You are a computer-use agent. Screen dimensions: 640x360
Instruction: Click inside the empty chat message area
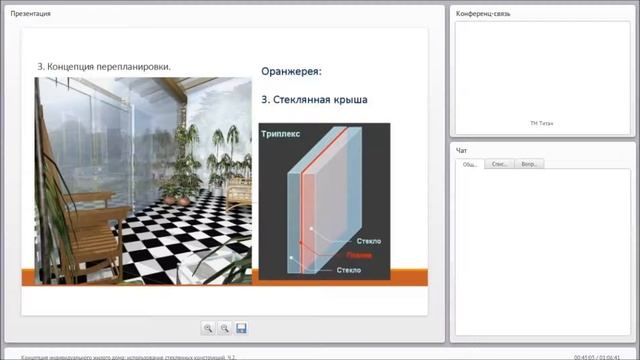pyautogui.click(x=542, y=252)
